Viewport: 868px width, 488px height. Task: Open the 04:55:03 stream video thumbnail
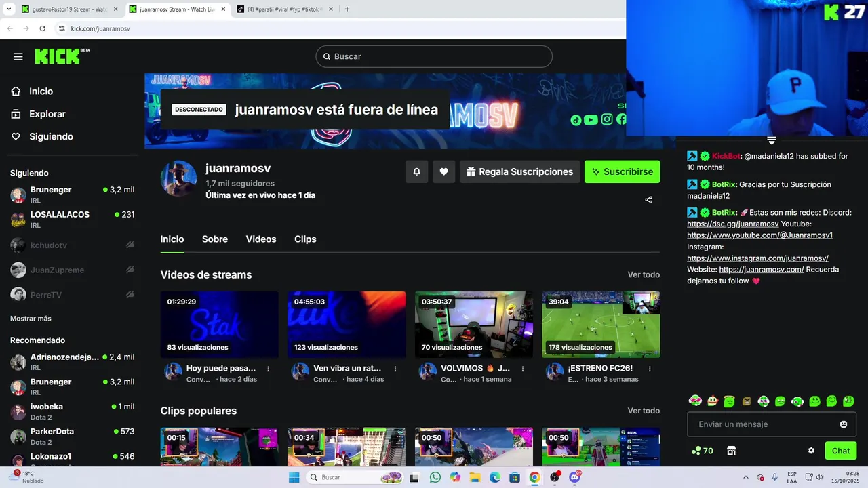pyautogui.click(x=347, y=325)
